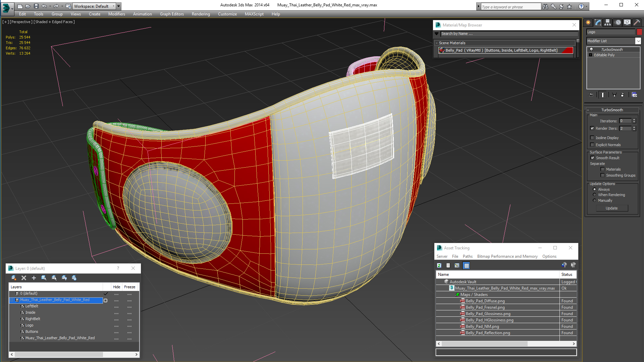Click Delete layer X icon in Layer dialog
Viewport: 644px width, 362px height.
click(x=24, y=278)
